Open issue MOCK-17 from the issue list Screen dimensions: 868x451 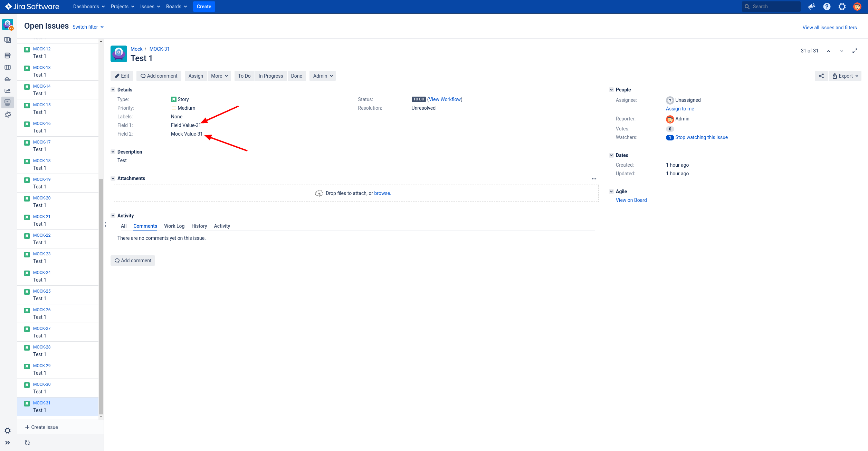pyautogui.click(x=41, y=142)
